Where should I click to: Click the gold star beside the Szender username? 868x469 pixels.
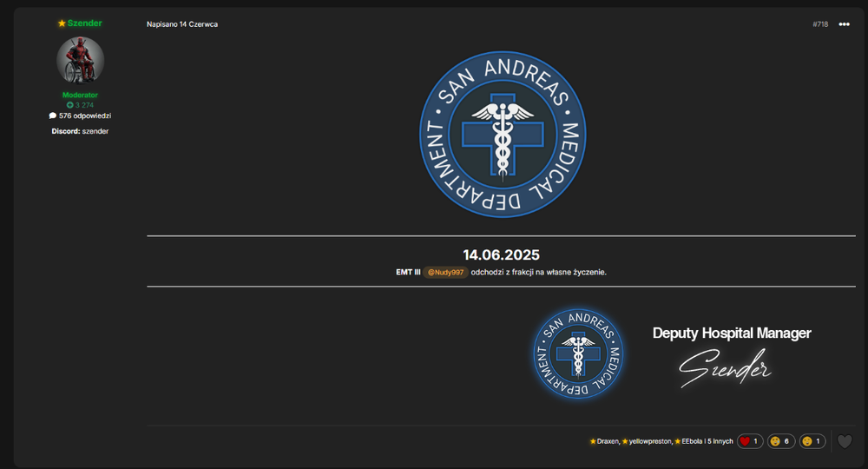[62, 23]
